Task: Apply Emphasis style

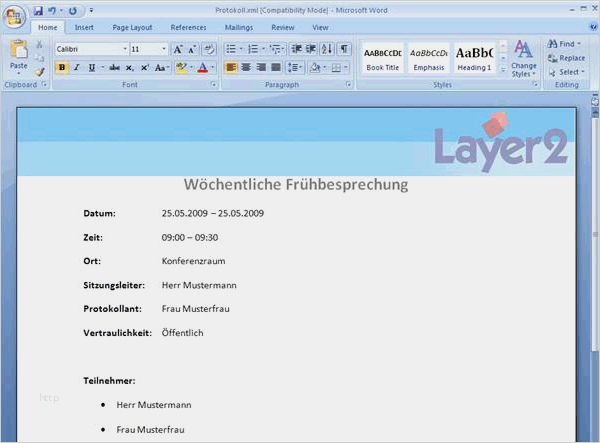Action: pos(429,59)
